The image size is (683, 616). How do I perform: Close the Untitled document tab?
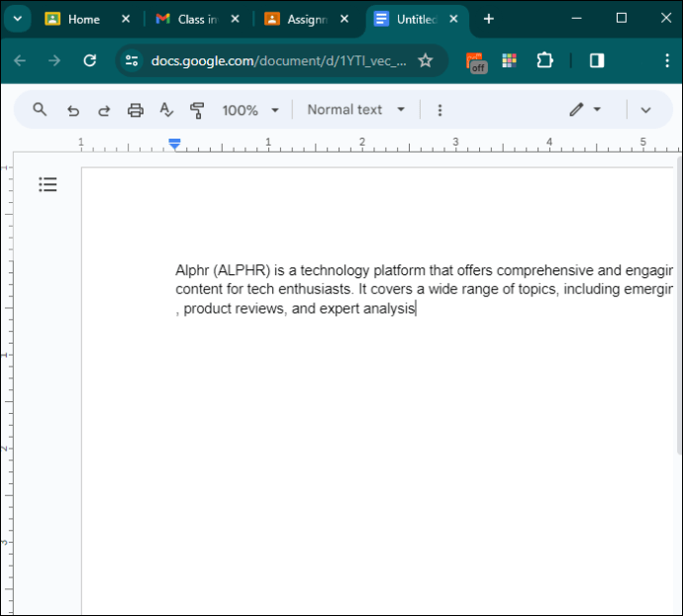click(453, 19)
